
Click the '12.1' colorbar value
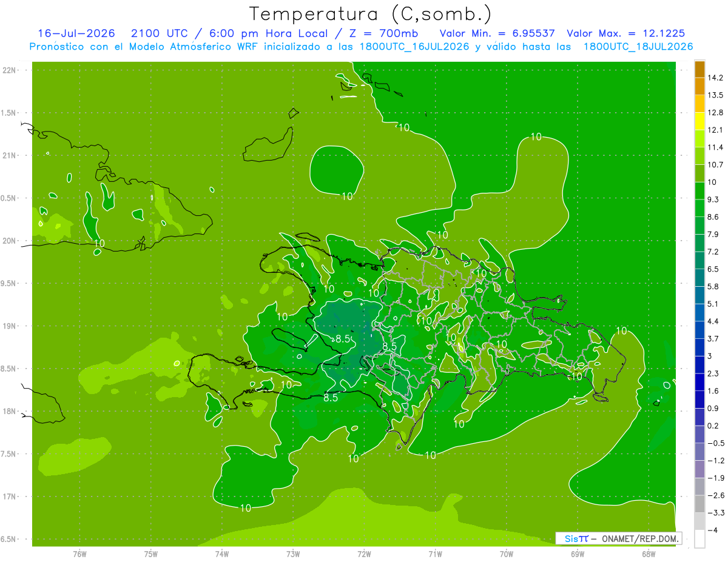[716, 130]
